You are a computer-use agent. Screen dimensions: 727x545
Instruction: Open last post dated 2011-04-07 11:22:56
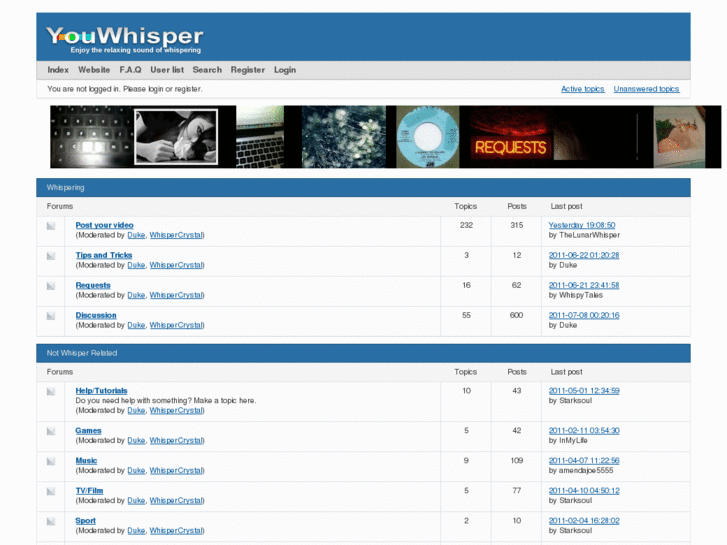(584, 461)
